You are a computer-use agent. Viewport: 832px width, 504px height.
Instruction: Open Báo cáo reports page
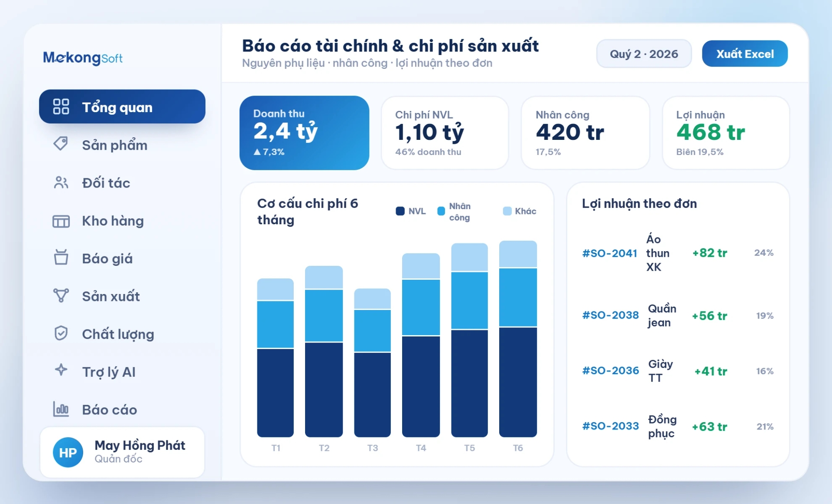(x=122, y=409)
